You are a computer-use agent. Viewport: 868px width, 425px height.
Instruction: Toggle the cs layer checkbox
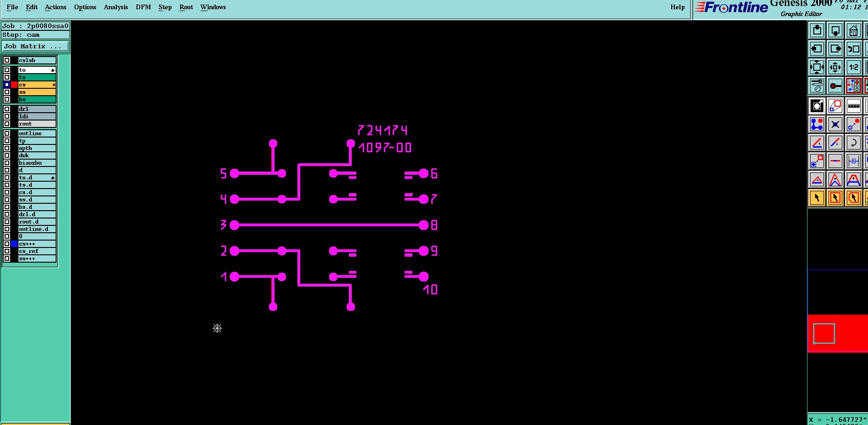pyautogui.click(x=7, y=85)
